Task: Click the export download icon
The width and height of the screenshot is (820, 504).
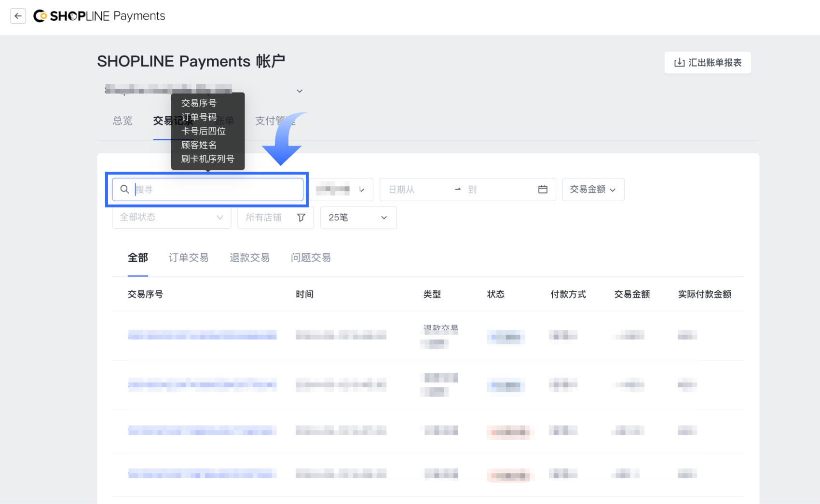Action: coord(679,63)
